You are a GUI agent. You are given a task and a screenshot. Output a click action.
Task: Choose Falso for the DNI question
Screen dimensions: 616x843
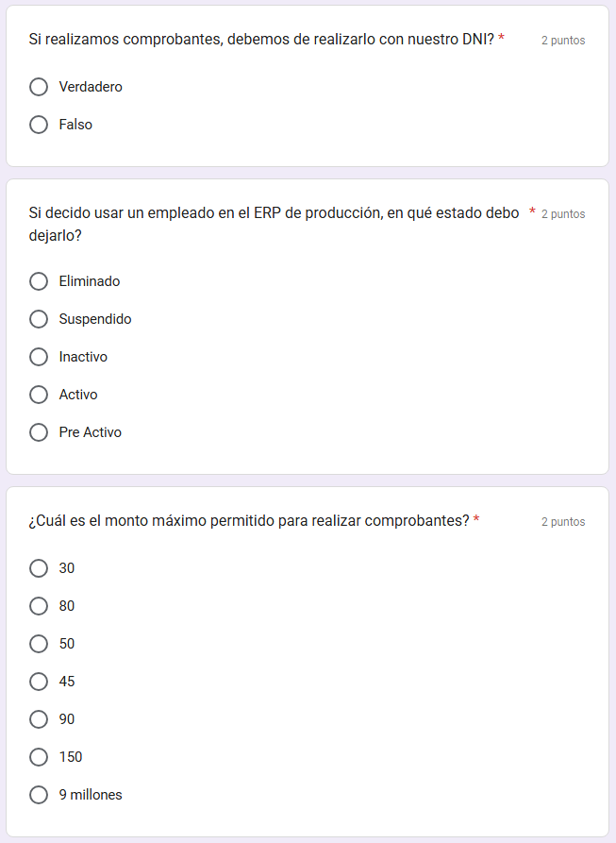click(x=39, y=125)
